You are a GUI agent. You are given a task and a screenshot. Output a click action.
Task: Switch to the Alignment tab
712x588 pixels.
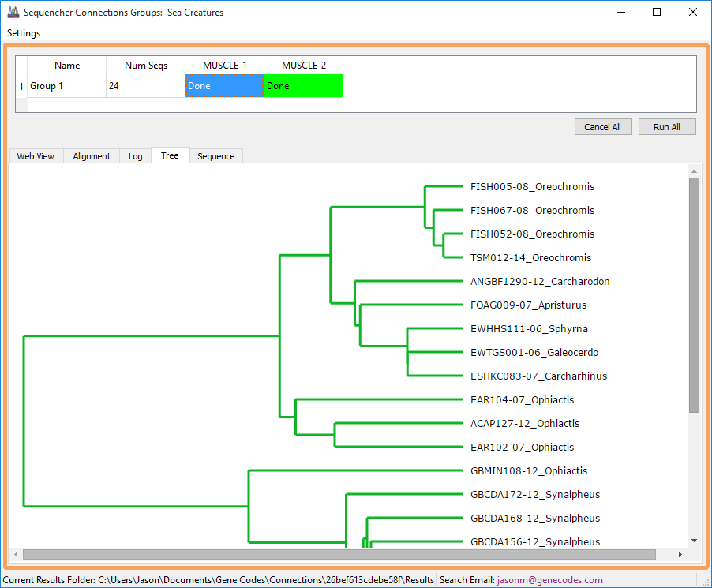coord(92,156)
